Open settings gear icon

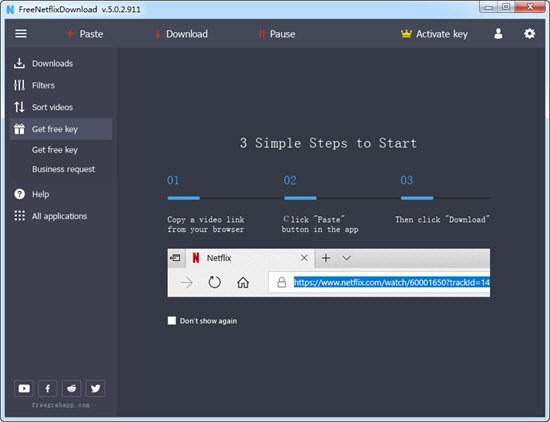[x=529, y=34]
